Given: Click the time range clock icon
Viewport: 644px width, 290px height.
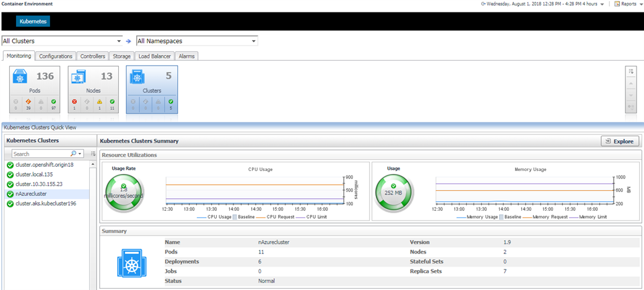Looking at the screenshot, I should (x=483, y=4).
